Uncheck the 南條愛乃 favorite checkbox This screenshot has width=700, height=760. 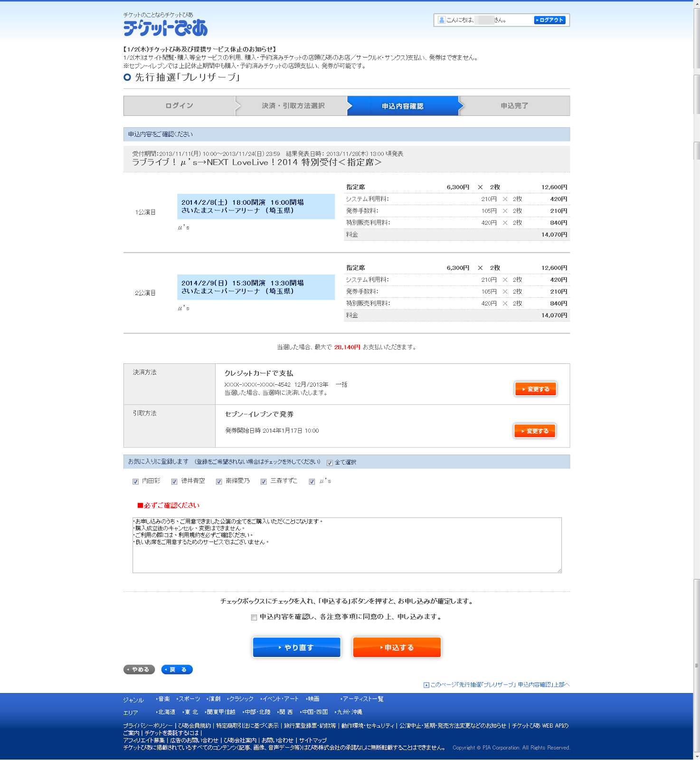219,482
